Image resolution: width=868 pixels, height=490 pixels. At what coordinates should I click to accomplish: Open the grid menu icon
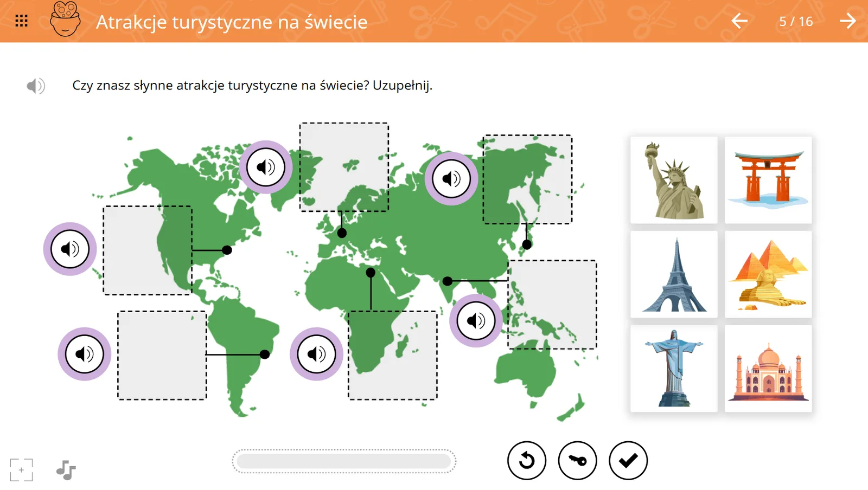pyautogui.click(x=21, y=21)
